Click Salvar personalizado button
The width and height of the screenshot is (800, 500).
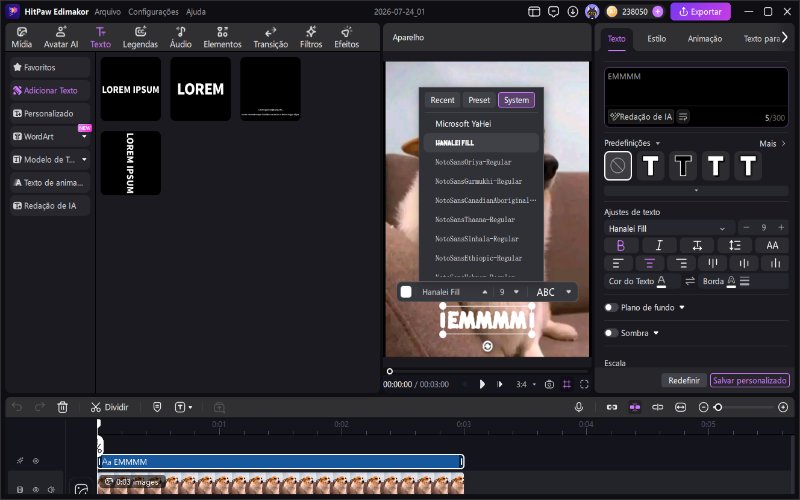coord(749,380)
